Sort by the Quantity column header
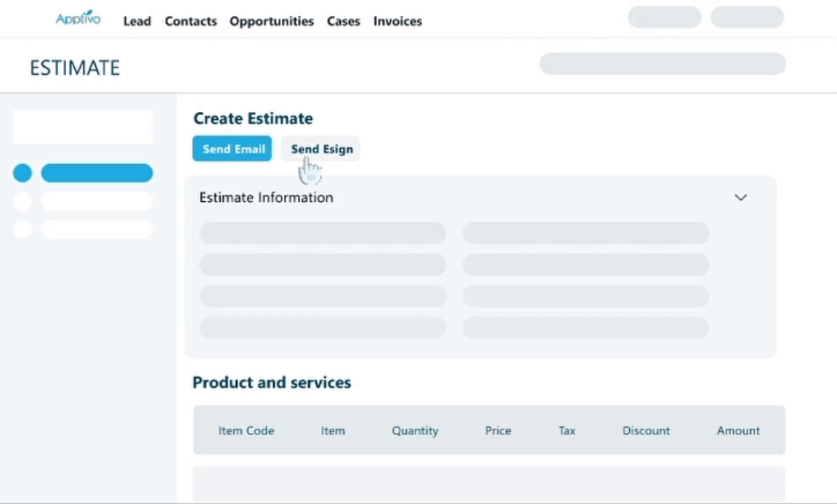 (x=415, y=431)
